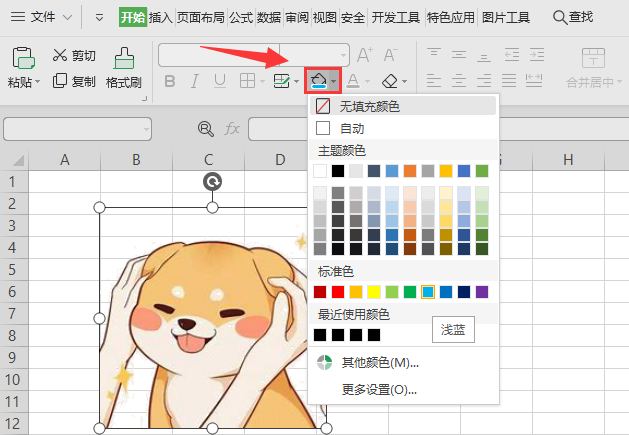Decrease font size with A- icon
This screenshot has width=629, height=435.
click(390, 55)
